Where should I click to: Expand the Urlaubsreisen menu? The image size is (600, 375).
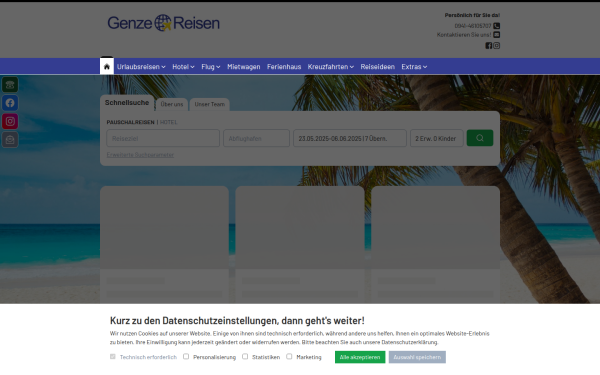(141, 67)
